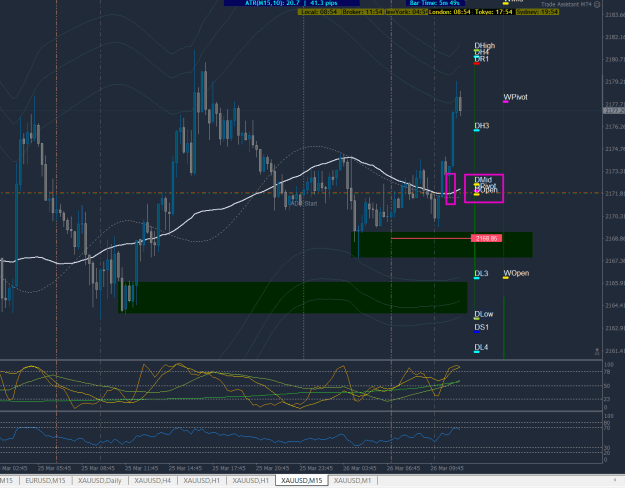
Task: Click the DL3 level label
Action: [x=481, y=273]
